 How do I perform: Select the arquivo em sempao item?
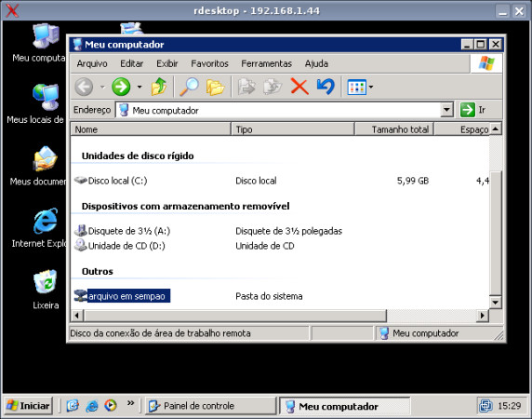point(122,296)
